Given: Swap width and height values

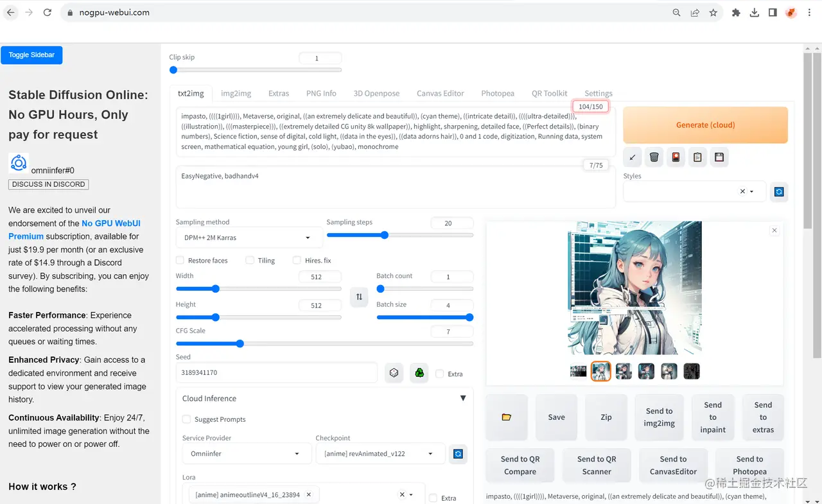Looking at the screenshot, I should tap(359, 297).
